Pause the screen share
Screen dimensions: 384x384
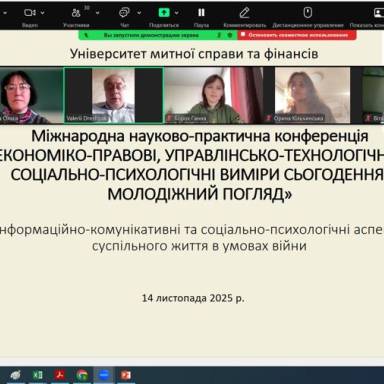tap(201, 13)
